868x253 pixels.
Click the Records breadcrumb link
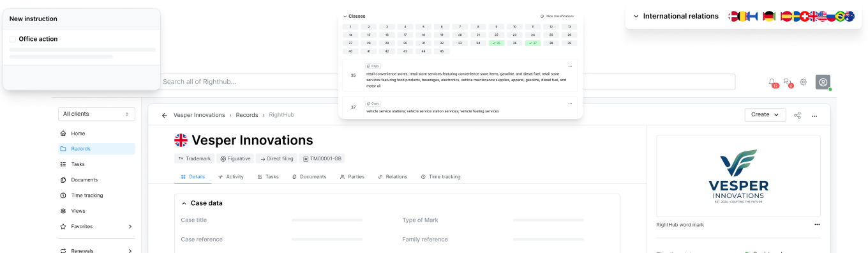(x=247, y=115)
